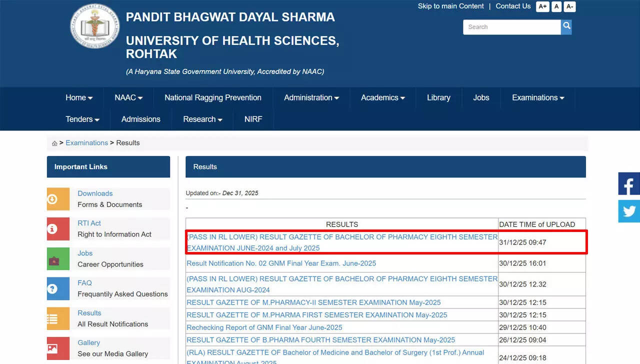The image size is (640, 364).
Task: Expand the NAAC dropdown menu
Action: point(128,98)
